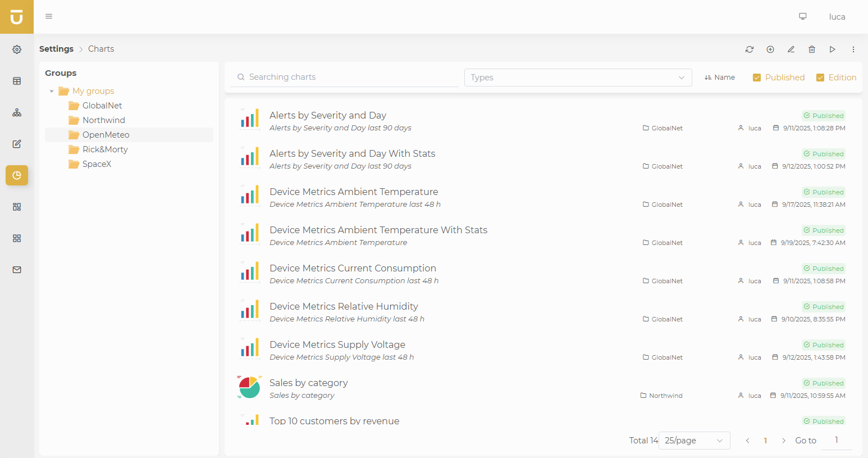The height and width of the screenshot is (458, 868).
Task: Select the OpenMeteo group folder
Action: (106, 135)
